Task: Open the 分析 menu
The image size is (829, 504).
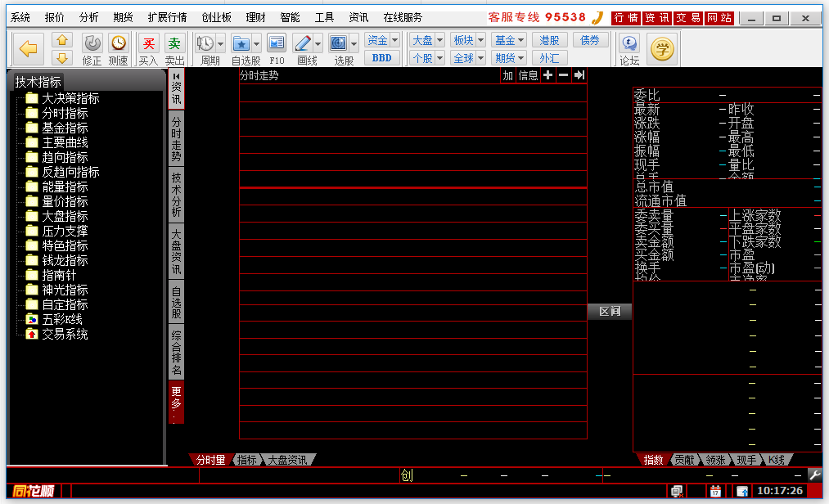Action: (x=89, y=17)
